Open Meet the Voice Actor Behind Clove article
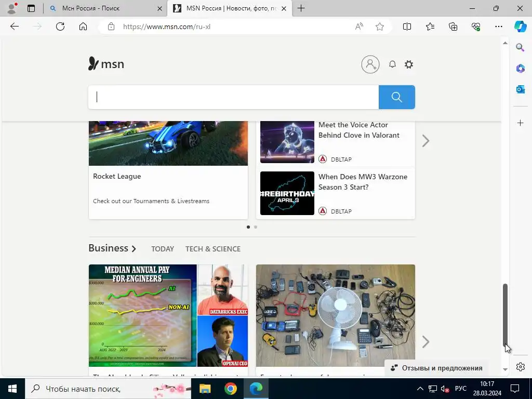The image size is (532, 399). tap(358, 130)
